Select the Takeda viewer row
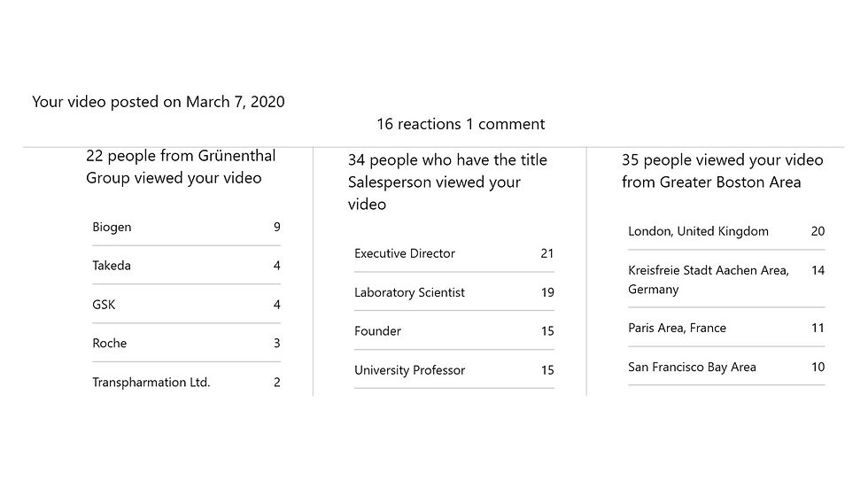Viewport: 868px width, 488px height. point(186,266)
